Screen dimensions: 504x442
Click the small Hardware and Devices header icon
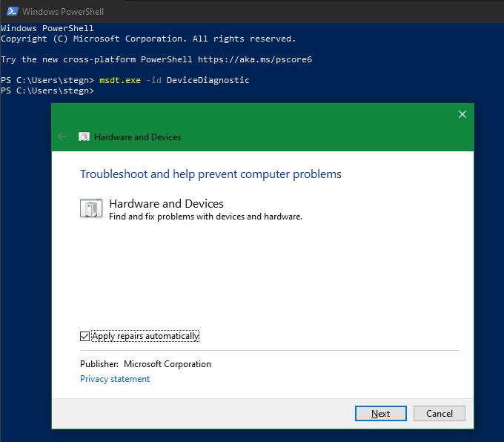(84, 136)
